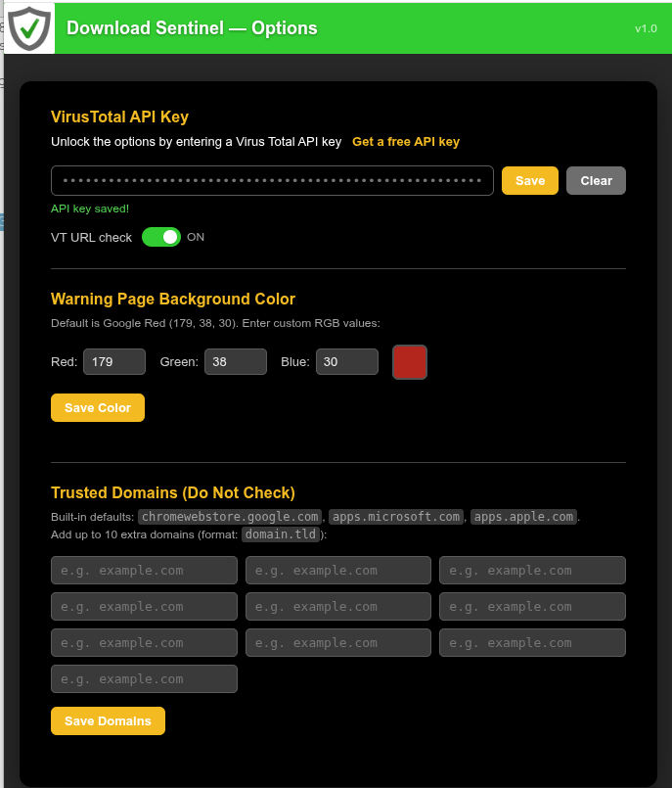Click the Blue value field showing 30
672x788 pixels.
click(x=347, y=362)
